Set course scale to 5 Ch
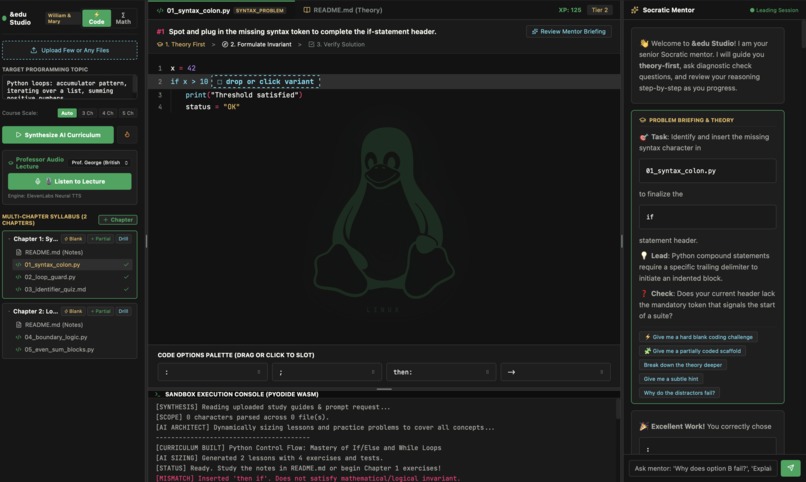The height and width of the screenshot is (482, 806). click(127, 113)
